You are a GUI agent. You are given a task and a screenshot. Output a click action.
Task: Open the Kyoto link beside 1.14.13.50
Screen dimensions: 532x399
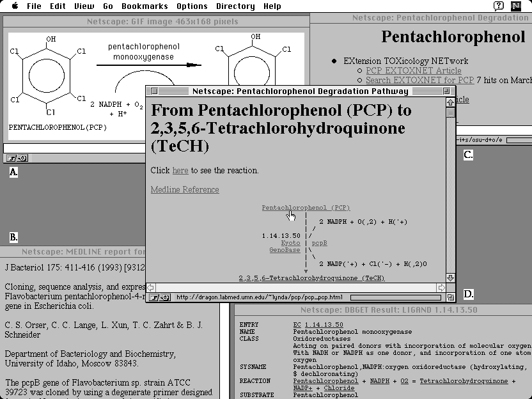point(290,243)
